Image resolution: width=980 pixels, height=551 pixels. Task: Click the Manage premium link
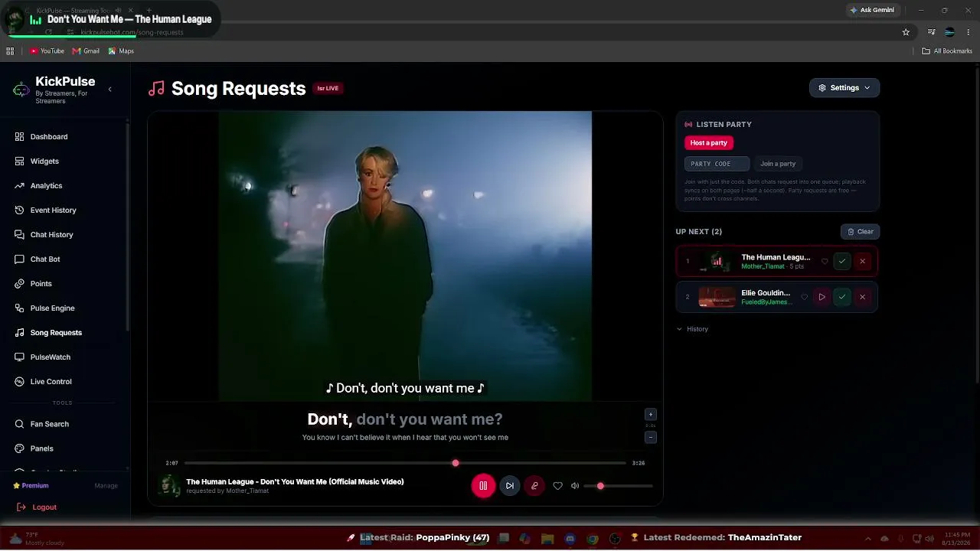pos(106,486)
